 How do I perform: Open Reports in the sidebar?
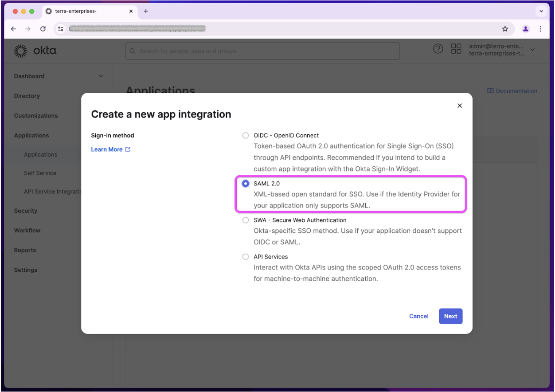[25, 251]
